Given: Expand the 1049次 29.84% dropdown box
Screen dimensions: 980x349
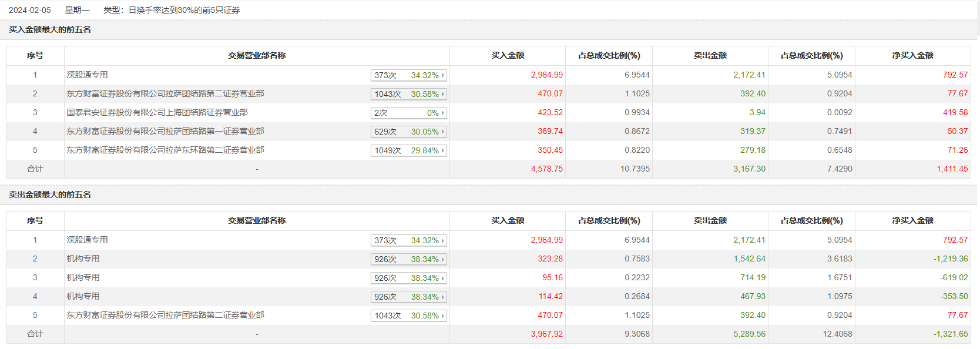Looking at the screenshot, I should (x=409, y=150).
